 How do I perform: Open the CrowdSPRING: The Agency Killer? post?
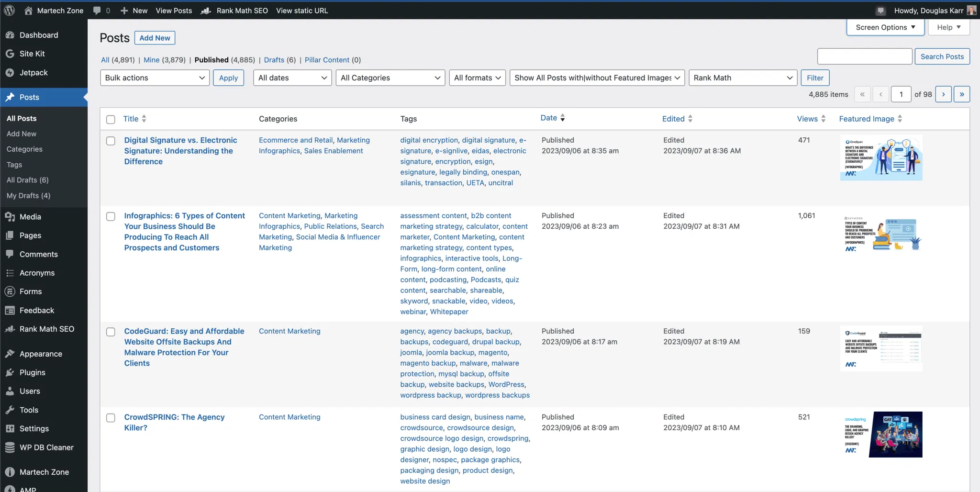point(174,422)
